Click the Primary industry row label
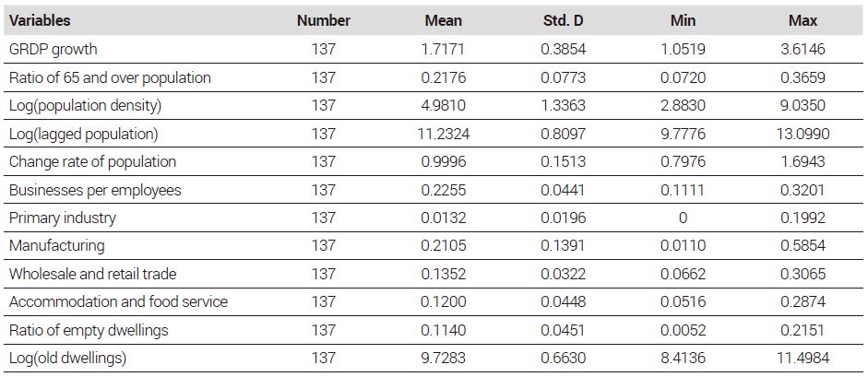Viewport: 868px width, 377px height. click(x=63, y=218)
